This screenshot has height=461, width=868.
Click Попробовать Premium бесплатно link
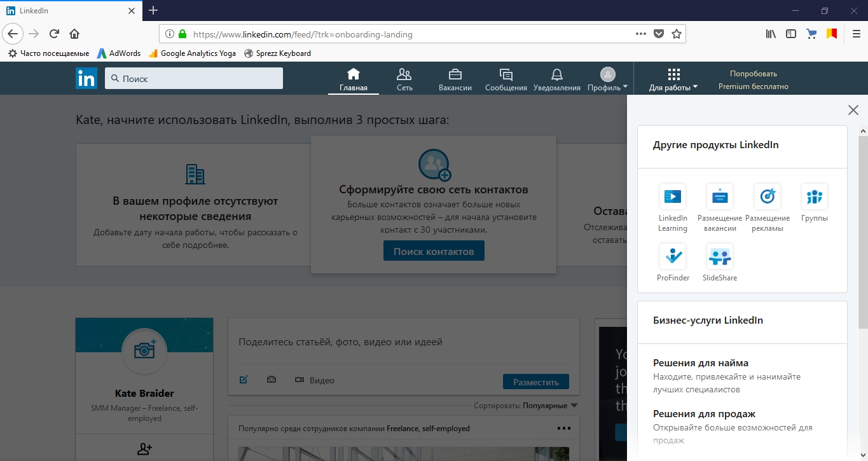754,79
